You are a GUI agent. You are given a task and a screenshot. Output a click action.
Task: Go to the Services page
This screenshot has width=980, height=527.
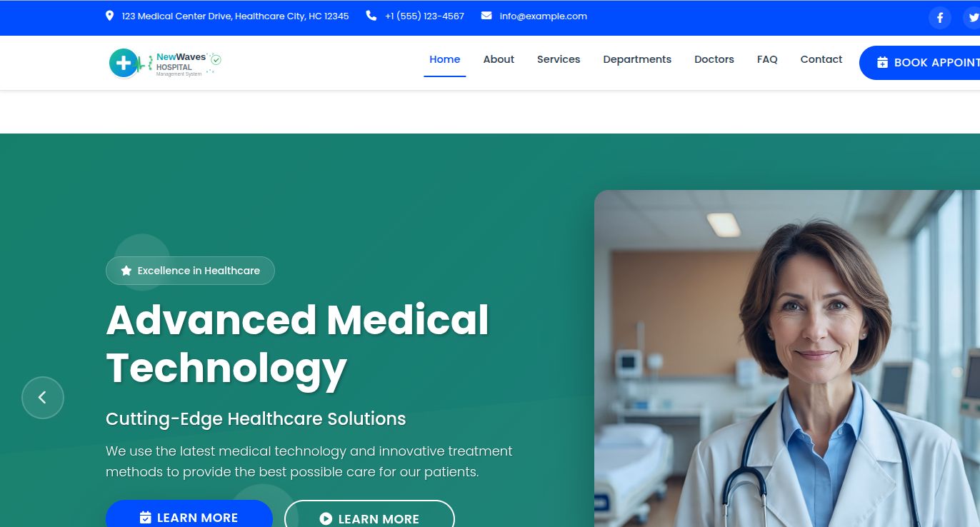559,59
